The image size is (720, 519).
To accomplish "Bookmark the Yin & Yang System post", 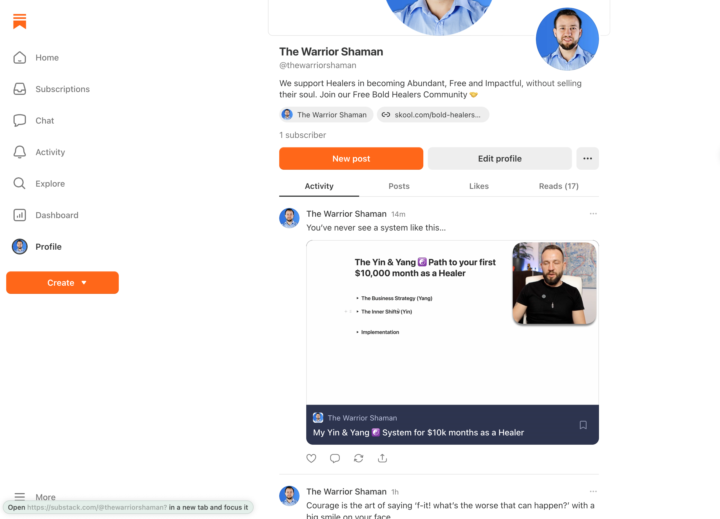I will point(583,425).
